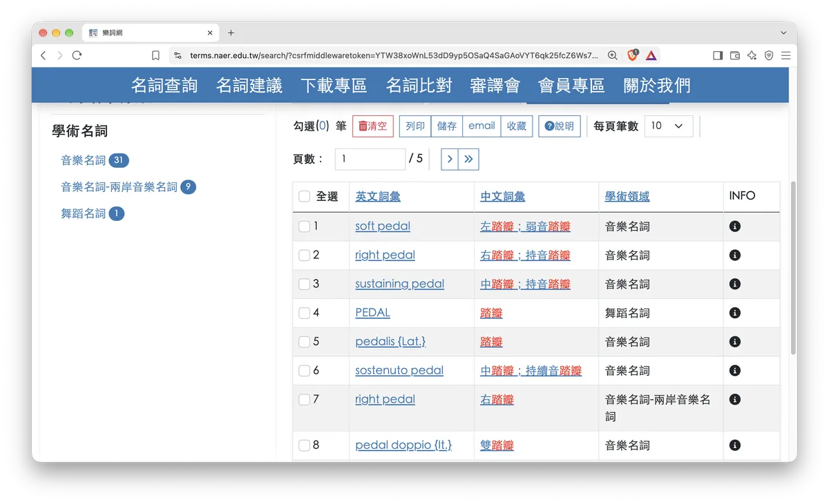
Task: View info for pedal doppio {It.} row
Action: point(735,445)
